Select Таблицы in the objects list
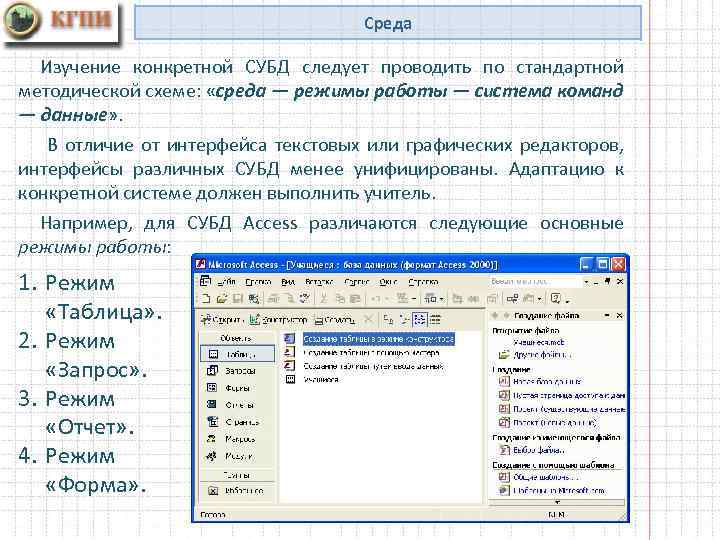The height and width of the screenshot is (540, 720). coord(237,354)
